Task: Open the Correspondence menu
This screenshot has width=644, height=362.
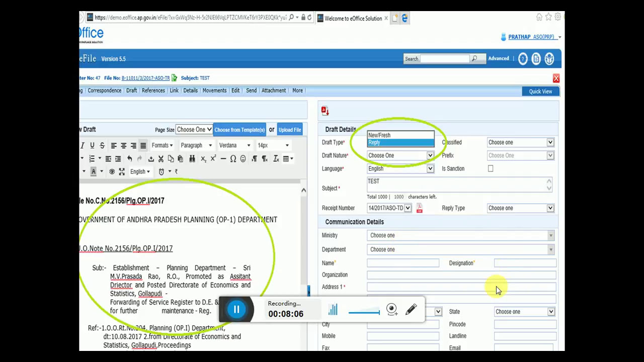Action: pos(104,90)
